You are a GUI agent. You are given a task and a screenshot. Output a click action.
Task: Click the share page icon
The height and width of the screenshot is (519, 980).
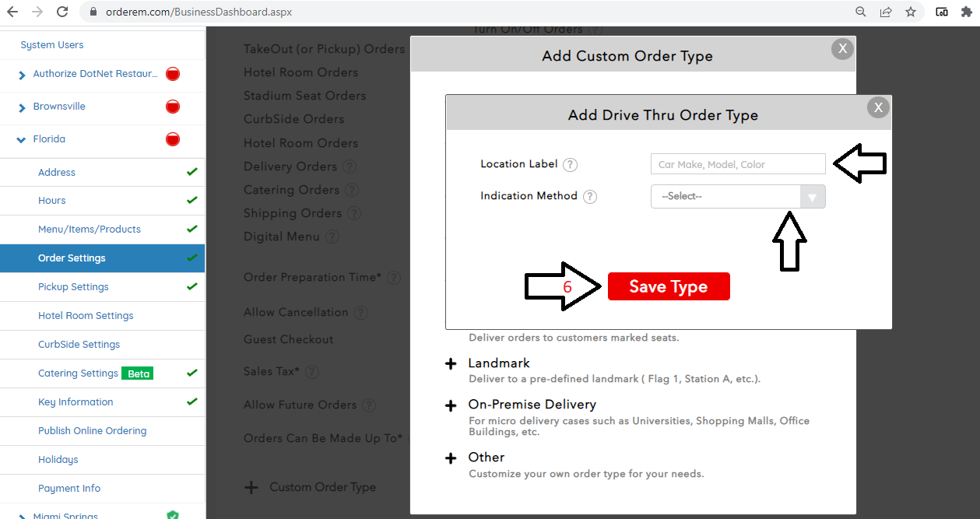pos(886,12)
